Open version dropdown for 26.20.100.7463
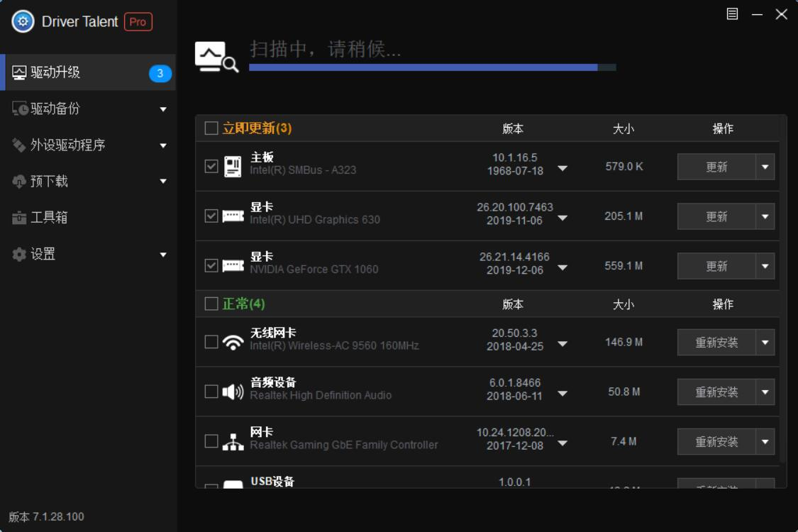This screenshot has height=532, width=798. pos(563,218)
